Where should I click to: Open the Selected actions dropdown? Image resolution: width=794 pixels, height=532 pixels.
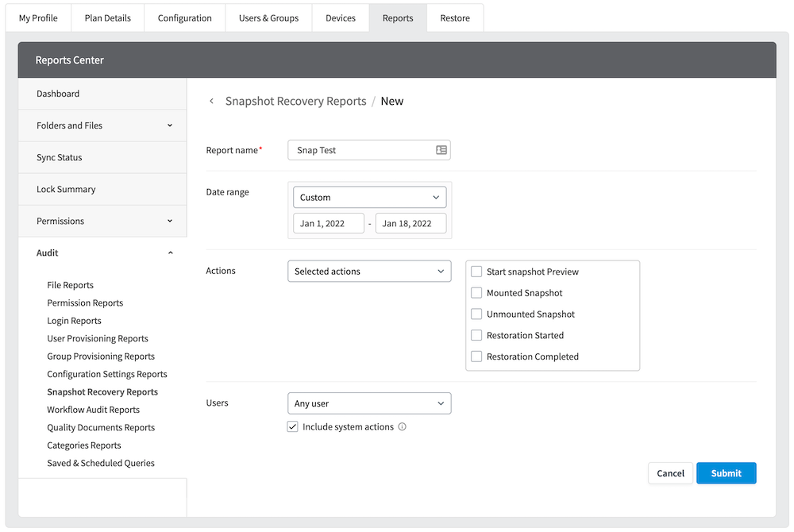tap(369, 271)
